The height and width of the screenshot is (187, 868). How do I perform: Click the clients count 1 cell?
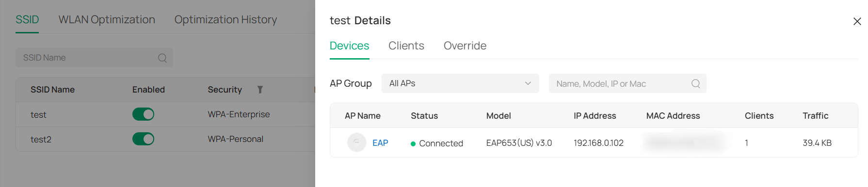pyautogui.click(x=747, y=143)
